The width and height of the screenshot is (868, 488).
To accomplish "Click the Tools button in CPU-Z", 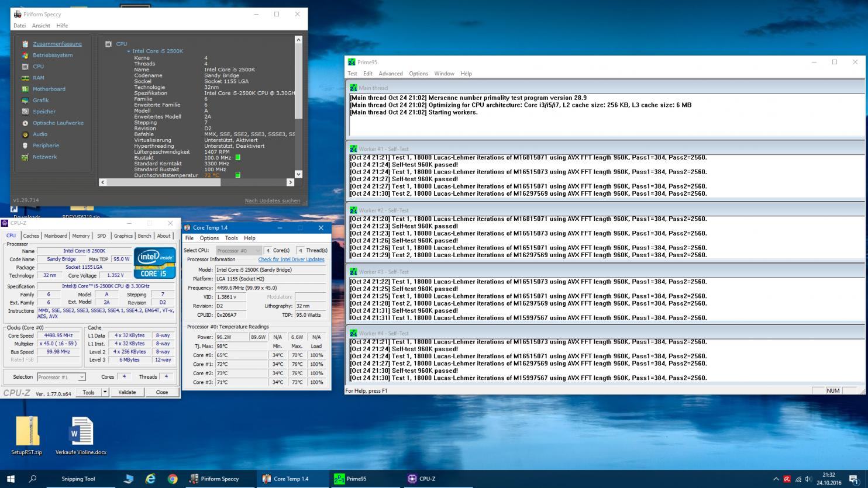I will (x=89, y=392).
